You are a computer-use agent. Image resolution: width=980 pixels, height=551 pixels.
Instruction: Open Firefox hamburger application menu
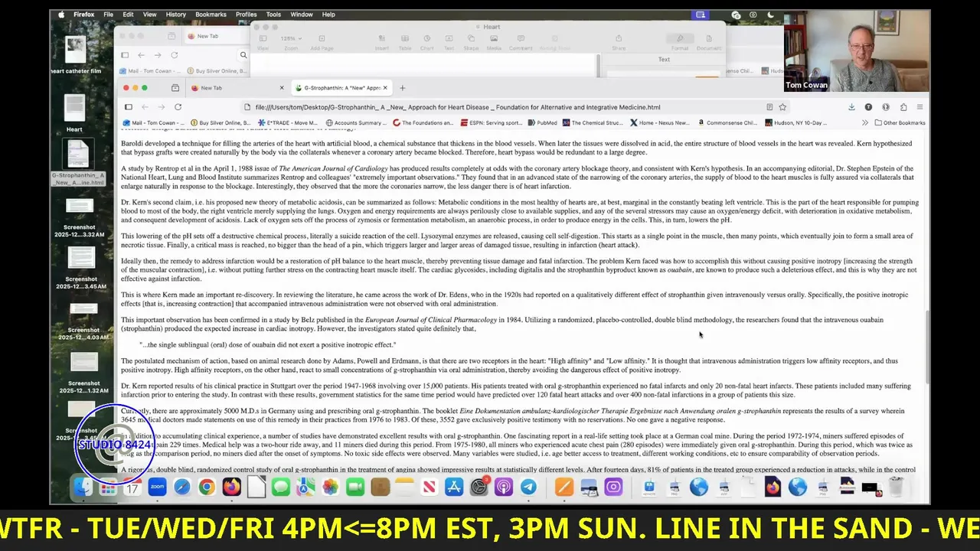point(920,107)
